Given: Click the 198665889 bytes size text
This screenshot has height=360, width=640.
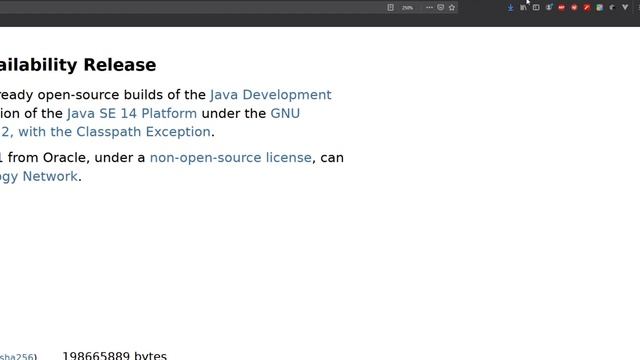Looking at the screenshot, I should [114, 356].
